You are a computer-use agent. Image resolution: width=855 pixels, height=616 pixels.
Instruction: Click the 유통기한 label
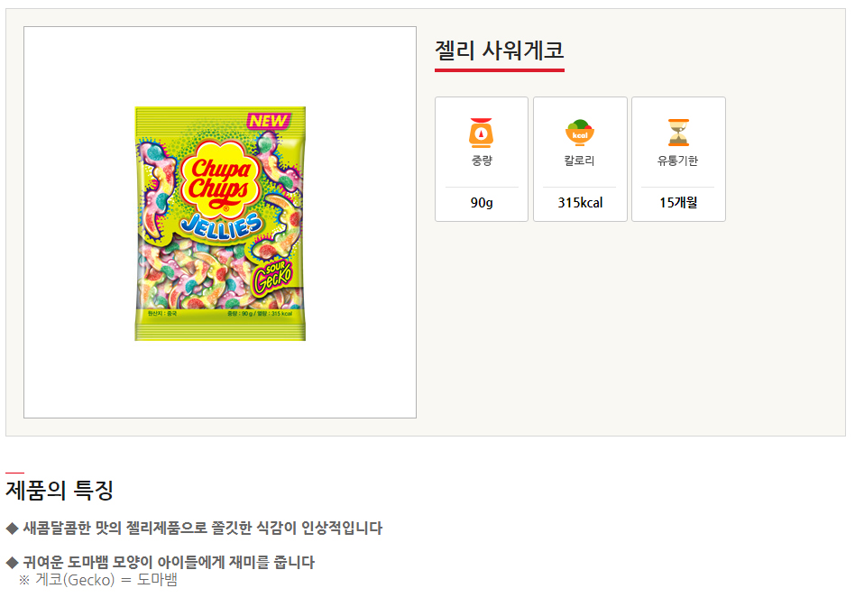point(678,161)
